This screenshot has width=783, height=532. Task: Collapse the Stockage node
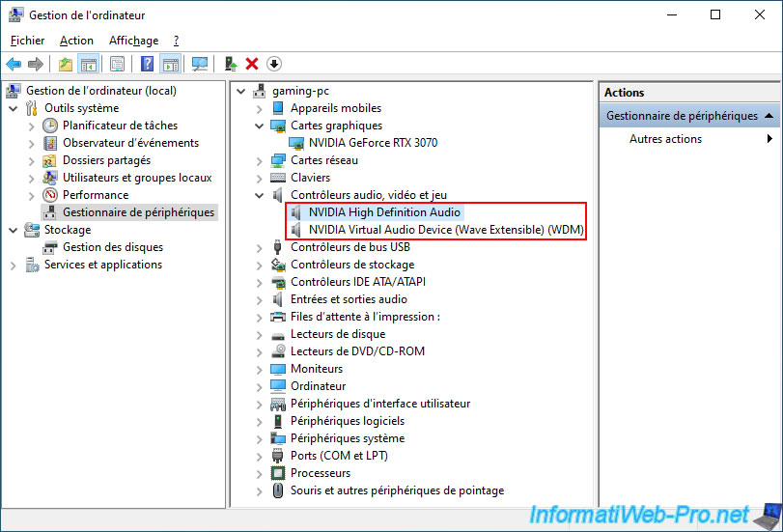(13, 231)
